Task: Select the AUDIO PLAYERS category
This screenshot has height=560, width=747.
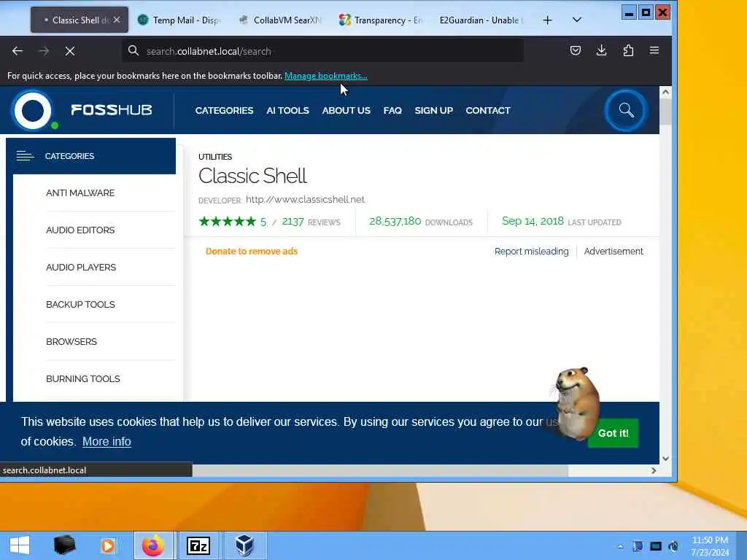Action: 81,267
